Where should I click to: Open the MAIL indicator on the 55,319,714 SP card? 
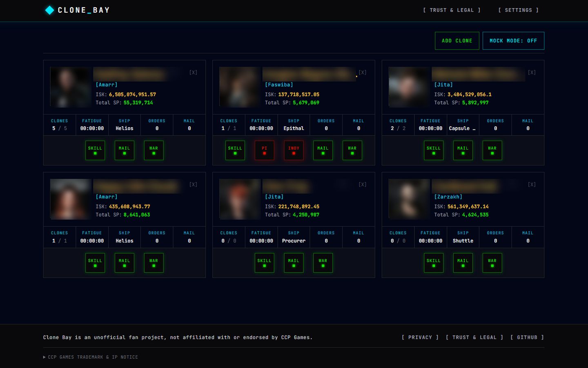point(125,150)
